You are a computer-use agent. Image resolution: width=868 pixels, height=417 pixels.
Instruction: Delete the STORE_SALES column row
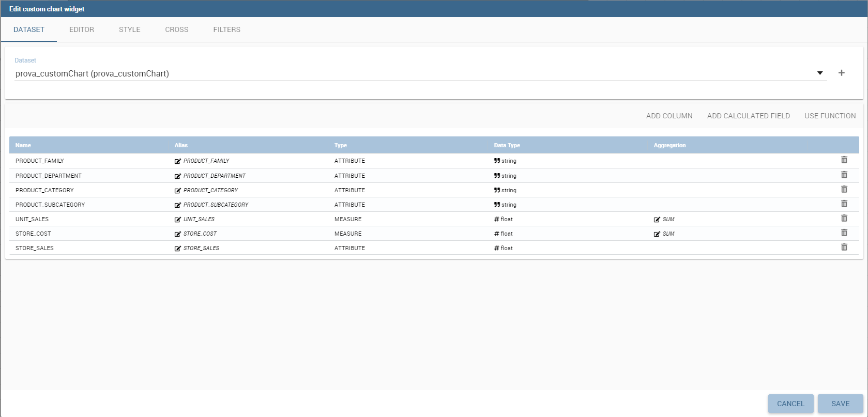coord(844,247)
